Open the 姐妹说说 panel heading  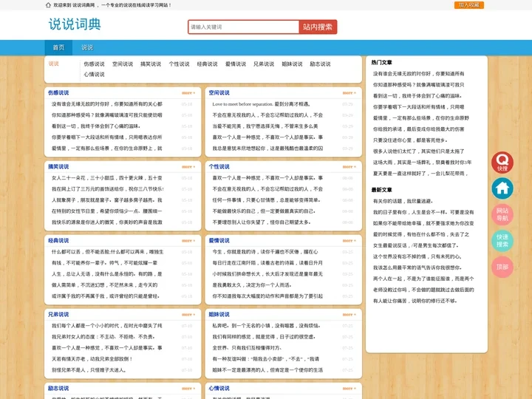tap(219, 315)
